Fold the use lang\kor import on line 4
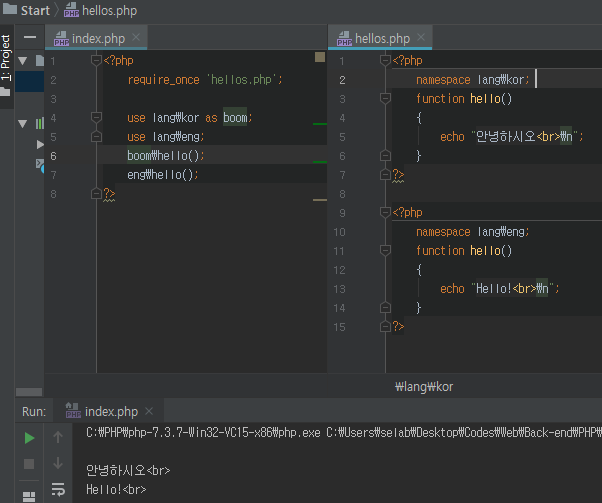Screen dimensions: 602x503 coord(96,118)
